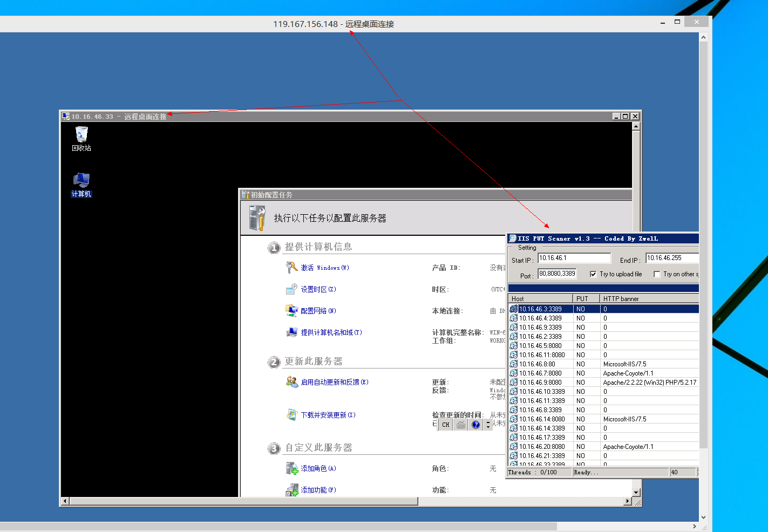Viewport: 768px width, 532px height.
Task: Click the inner remote desktop scroll-down arrow
Action: 636,492
